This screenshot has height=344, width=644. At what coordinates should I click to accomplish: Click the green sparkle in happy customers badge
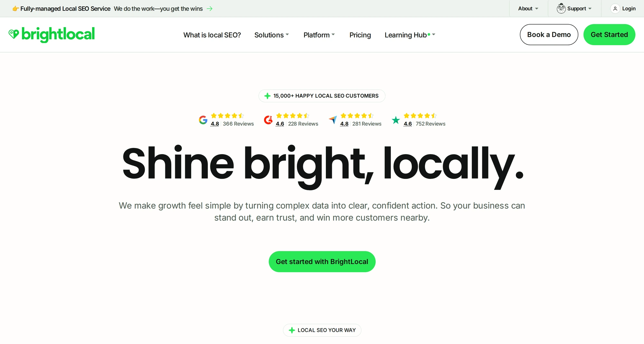pyautogui.click(x=267, y=96)
